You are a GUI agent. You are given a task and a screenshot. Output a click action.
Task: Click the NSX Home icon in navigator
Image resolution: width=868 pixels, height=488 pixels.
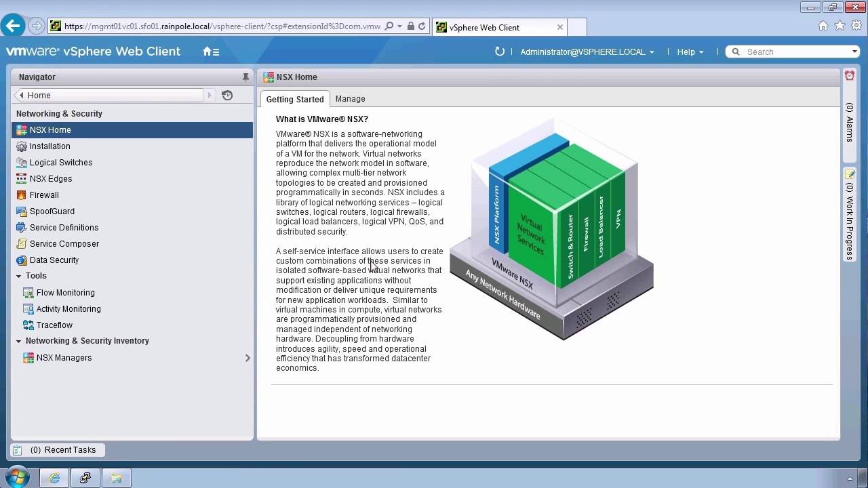point(22,130)
